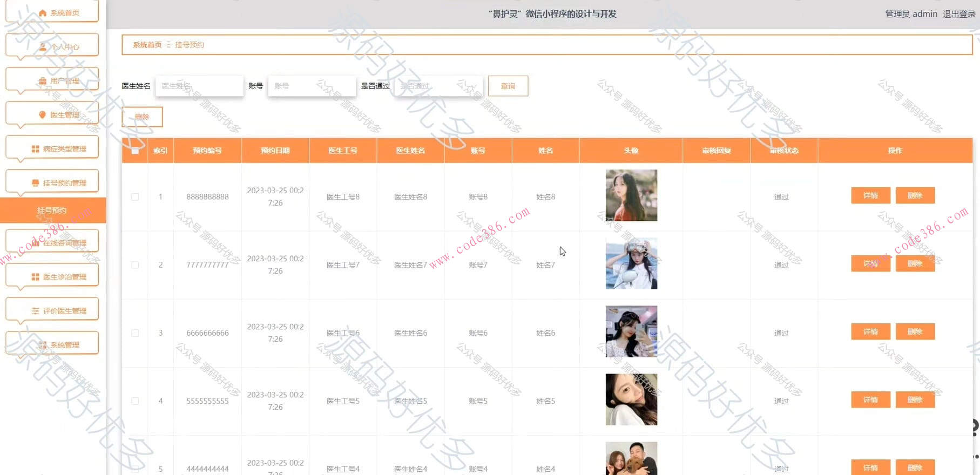The height and width of the screenshot is (475, 980).
Task: Check the row 2 checkbox
Action: point(135,265)
